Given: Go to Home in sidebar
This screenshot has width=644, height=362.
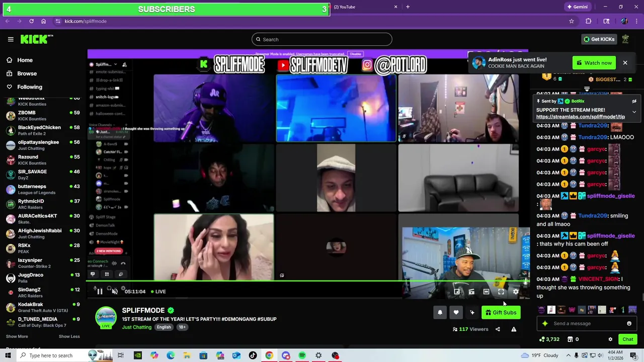Looking at the screenshot, I should pos(25,60).
